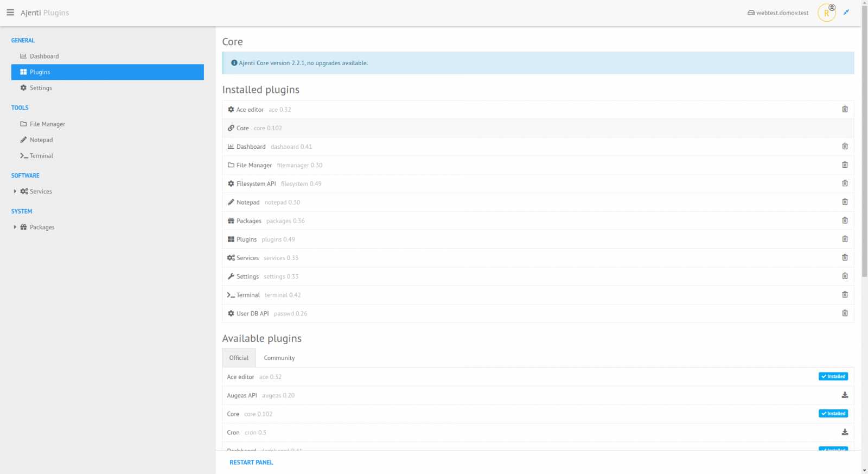Uninstall the Ace editor plugin

pos(845,109)
